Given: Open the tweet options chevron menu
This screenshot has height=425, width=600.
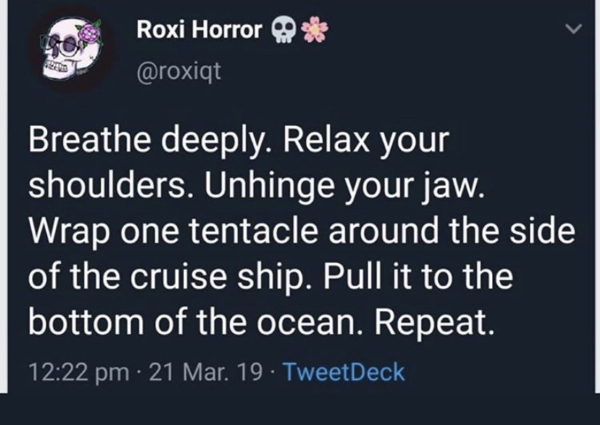Looking at the screenshot, I should pos(573,31).
